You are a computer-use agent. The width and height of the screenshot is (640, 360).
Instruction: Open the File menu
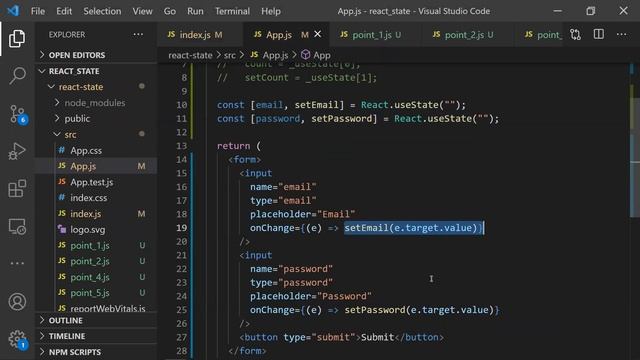(x=38, y=11)
